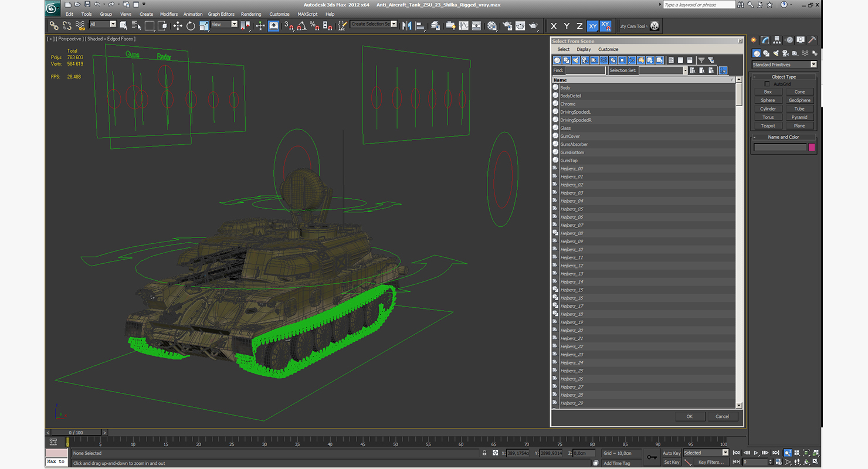Viewport: 868px width, 469px height.
Task: Click the Set Key button
Action: tap(672, 463)
